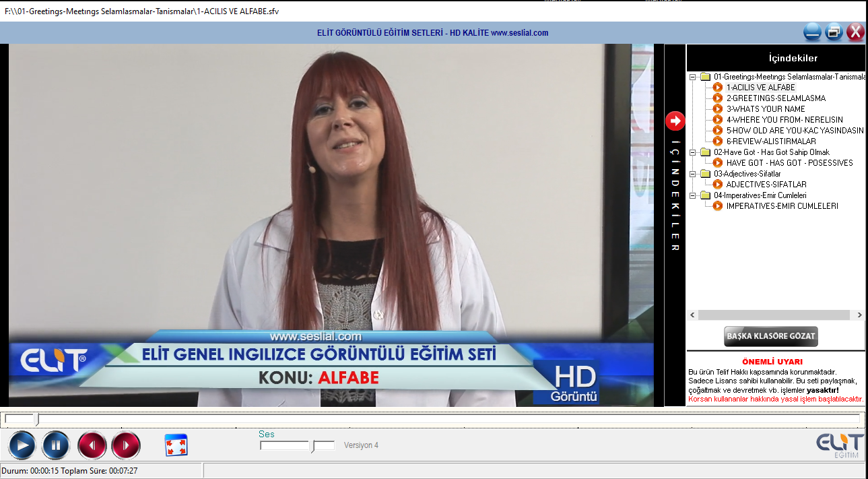The image size is (868, 479).
Task: Click the Durum time status text
Action: click(x=69, y=470)
